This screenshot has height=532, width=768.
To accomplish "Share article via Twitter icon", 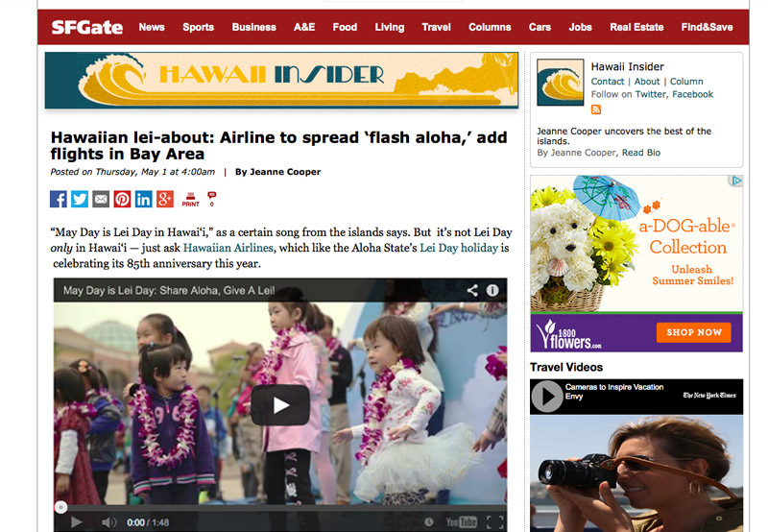I will point(80,199).
